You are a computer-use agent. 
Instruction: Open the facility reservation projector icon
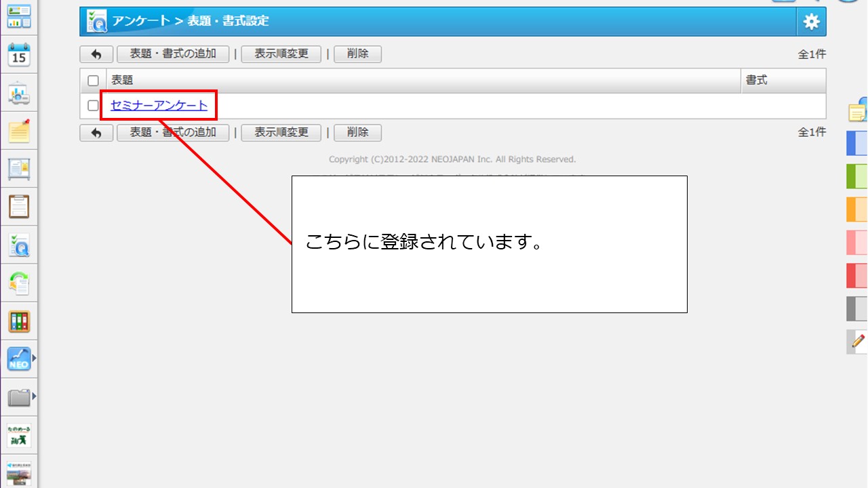[19, 94]
